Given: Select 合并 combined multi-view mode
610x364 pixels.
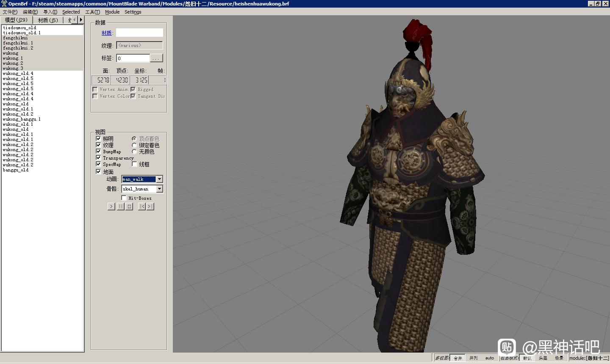Looking at the screenshot, I should click(458, 358).
